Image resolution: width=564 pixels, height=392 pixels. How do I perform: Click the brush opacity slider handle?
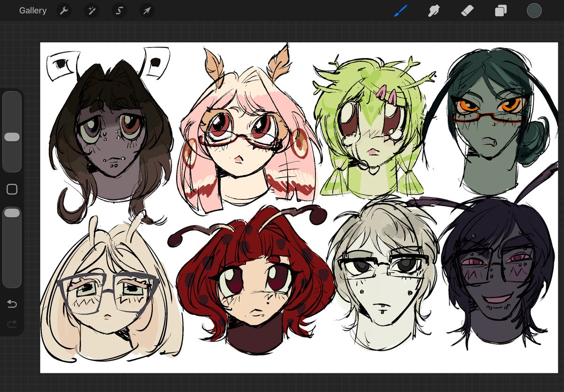12,213
